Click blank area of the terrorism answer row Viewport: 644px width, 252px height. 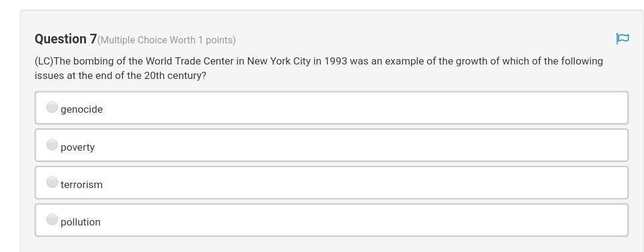tap(361, 183)
